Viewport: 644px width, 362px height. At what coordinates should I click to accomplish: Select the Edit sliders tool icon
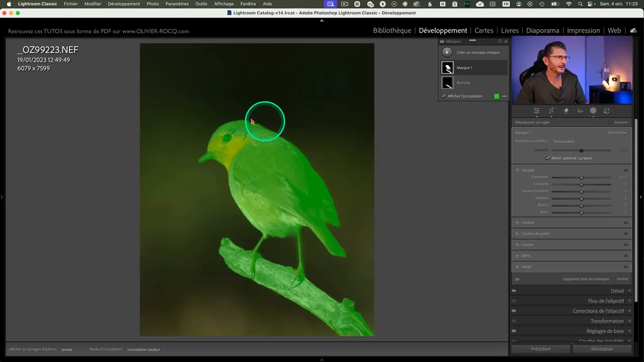pyautogui.click(x=537, y=111)
